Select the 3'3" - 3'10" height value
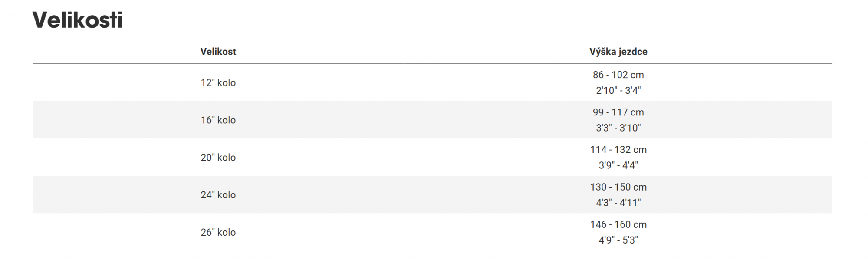This screenshot has width=868, height=260. click(618, 128)
